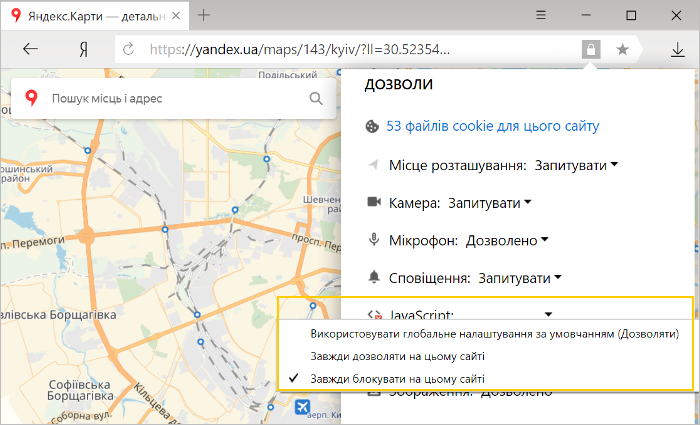
Task: Open the 53 файлів cookie link
Action: click(x=492, y=126)
